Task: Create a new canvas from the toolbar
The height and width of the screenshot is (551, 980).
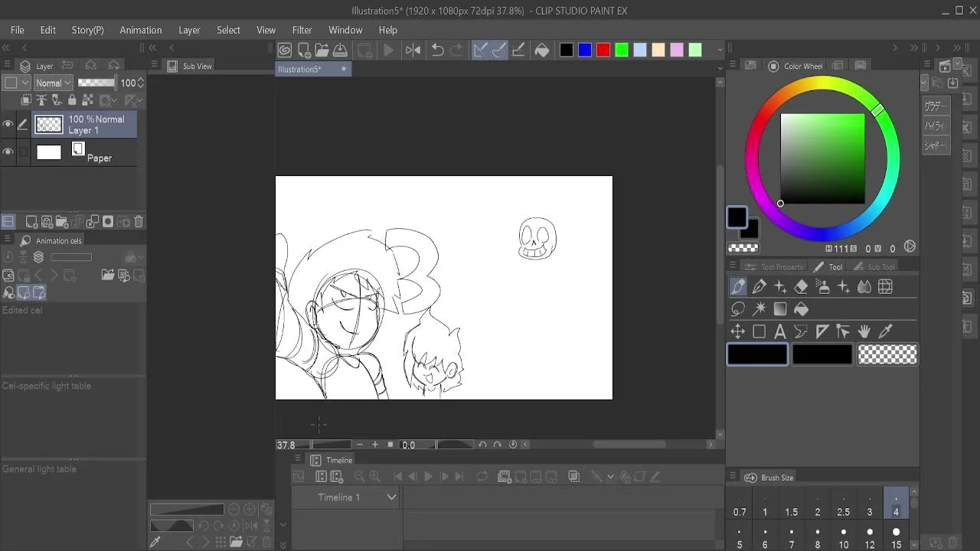Action: [304, 51]
